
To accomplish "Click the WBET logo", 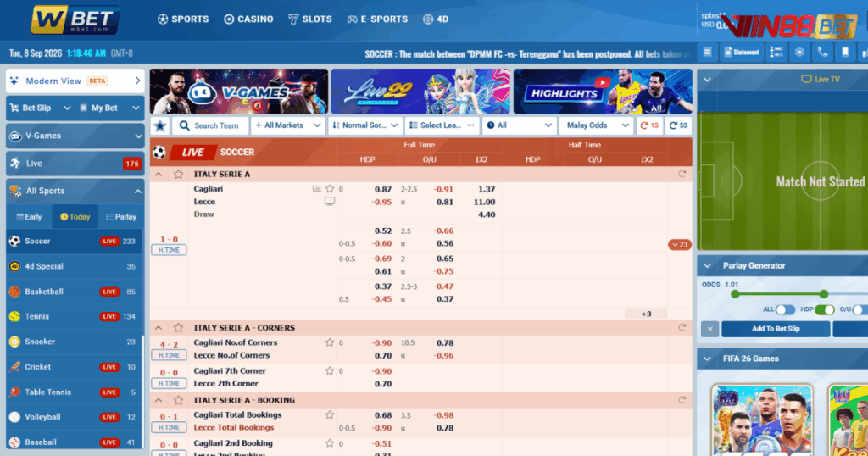I will tap(75, 20).
